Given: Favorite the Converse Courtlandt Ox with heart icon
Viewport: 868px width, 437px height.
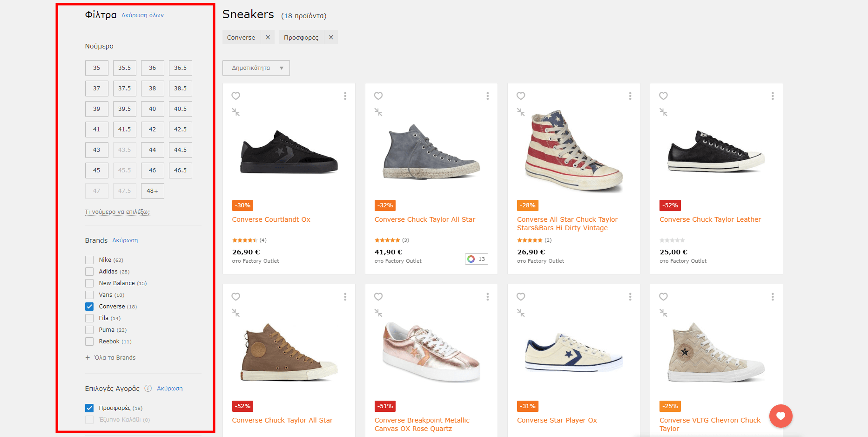Looking at the screenshot, I should point(236,96).
